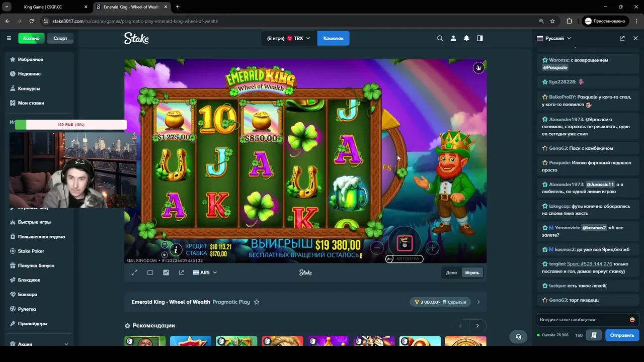Open Провайдеры in sidebar
This screenshot has width=644, height=362.
pos(39,323)
